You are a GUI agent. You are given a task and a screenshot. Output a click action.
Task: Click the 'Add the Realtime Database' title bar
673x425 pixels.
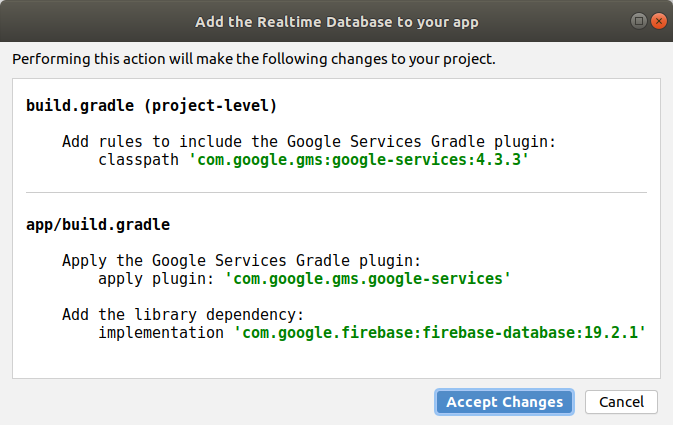336,20
